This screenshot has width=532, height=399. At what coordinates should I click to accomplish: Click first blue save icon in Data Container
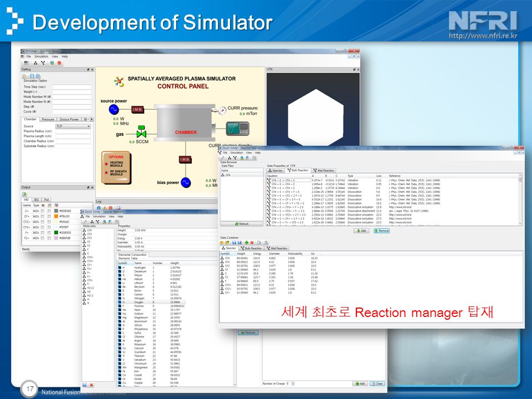tap(234, 243)
